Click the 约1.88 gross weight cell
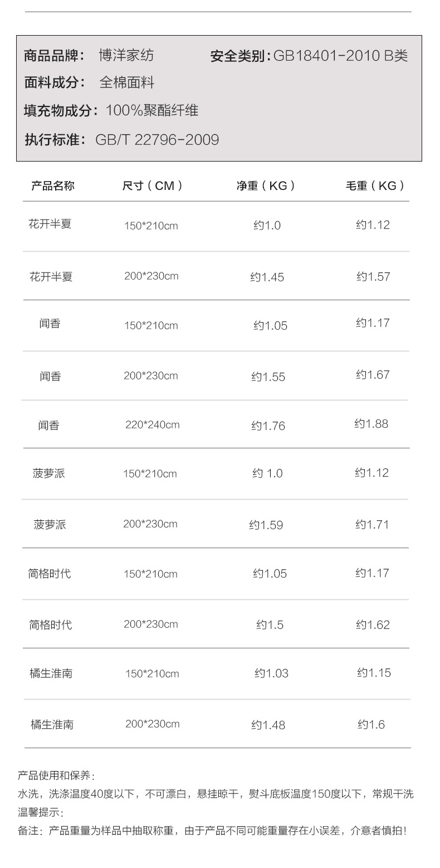 pyautogui.click(x=371, y=423)
